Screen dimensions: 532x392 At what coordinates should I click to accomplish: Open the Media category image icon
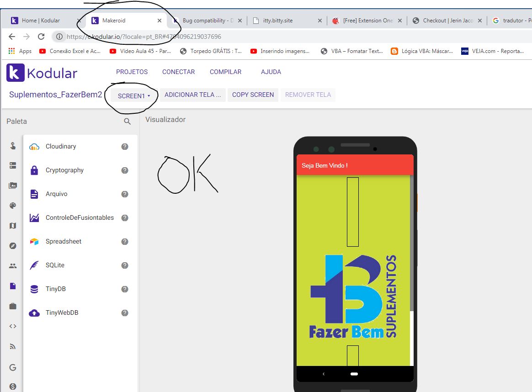pyautogui.click(x=13, y=185)
